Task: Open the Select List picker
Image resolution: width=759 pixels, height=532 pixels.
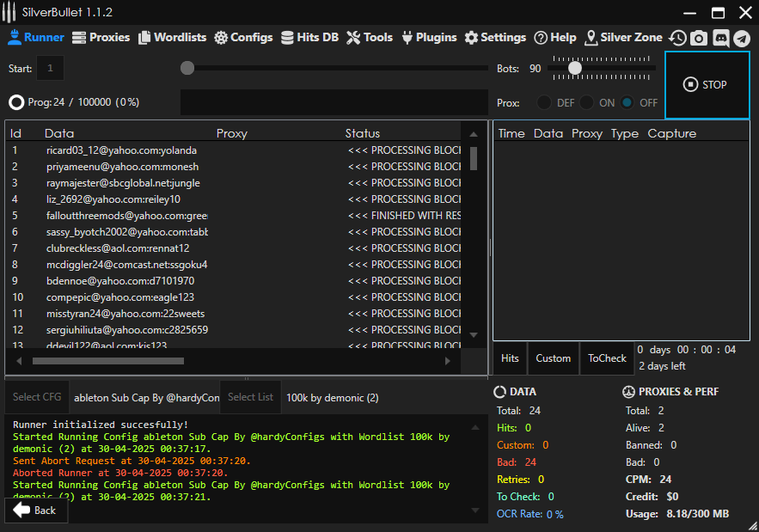Action: tap(250, 397)
